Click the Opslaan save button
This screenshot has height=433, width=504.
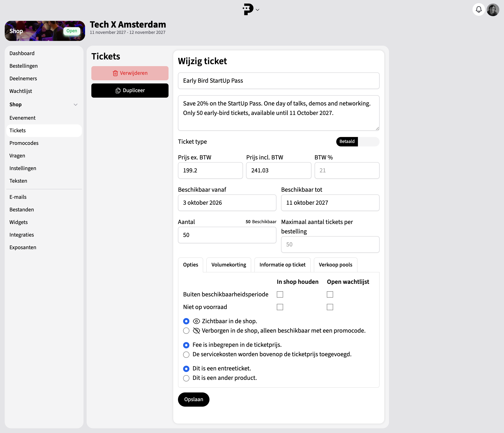click(x=194, y=400)
